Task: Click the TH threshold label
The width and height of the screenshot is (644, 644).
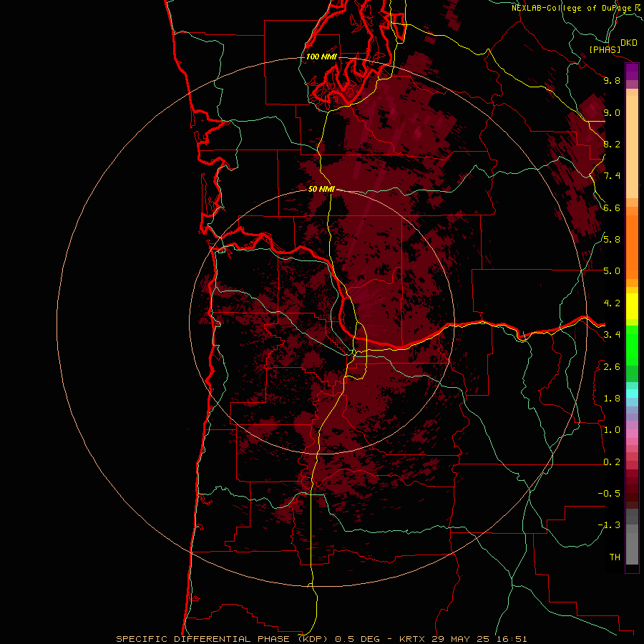Action: [x=615, y=557]
